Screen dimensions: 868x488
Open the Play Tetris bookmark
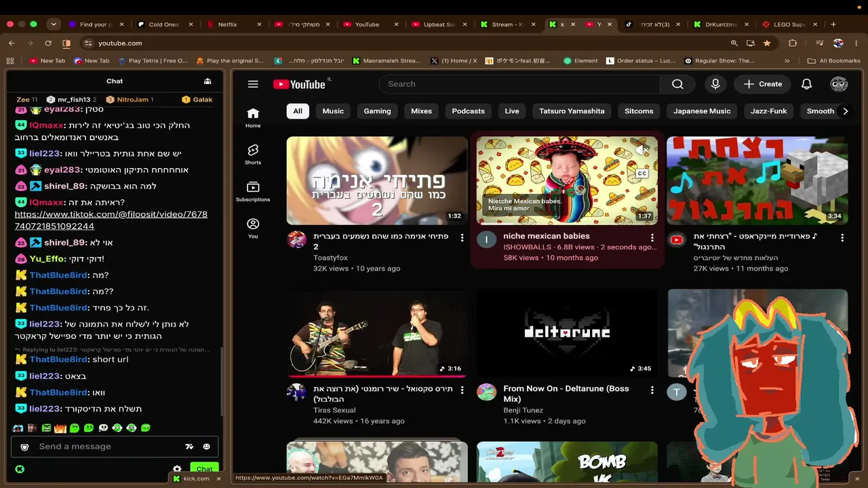(x=153, y=60)
